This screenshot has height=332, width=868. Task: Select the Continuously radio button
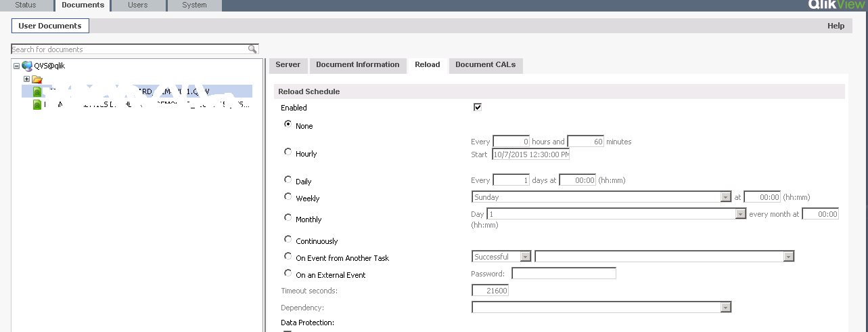(288, 240)
